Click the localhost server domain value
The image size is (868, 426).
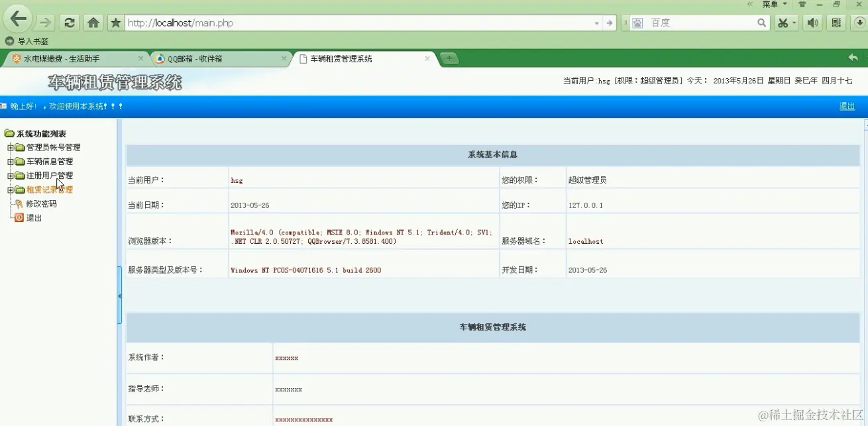[586, 241]
